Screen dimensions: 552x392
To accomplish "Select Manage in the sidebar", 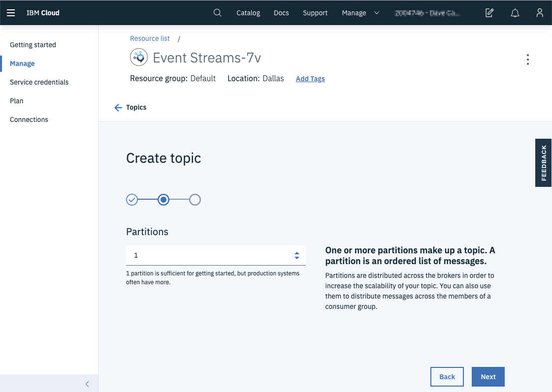I will [x=22, y=63].
